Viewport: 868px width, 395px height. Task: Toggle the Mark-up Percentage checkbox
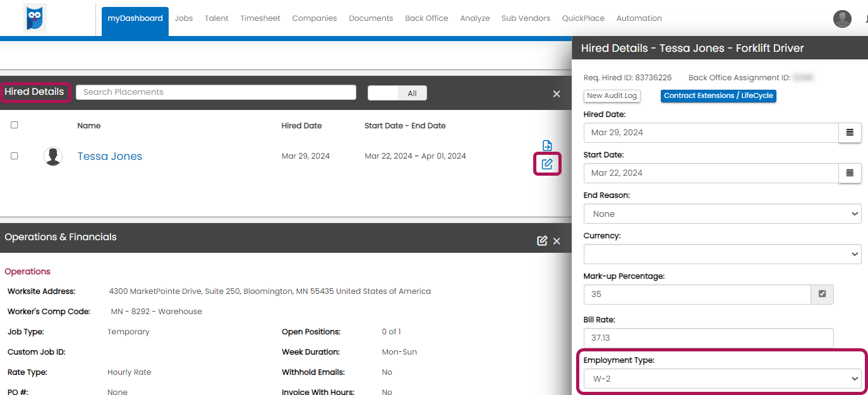click(822, 294)
